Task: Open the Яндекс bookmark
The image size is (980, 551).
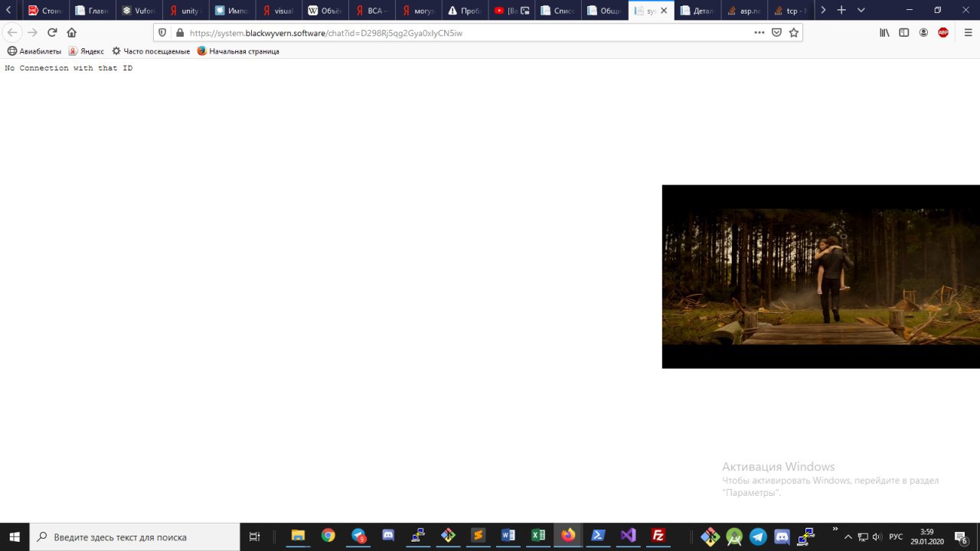Action: tap(87, 51)
